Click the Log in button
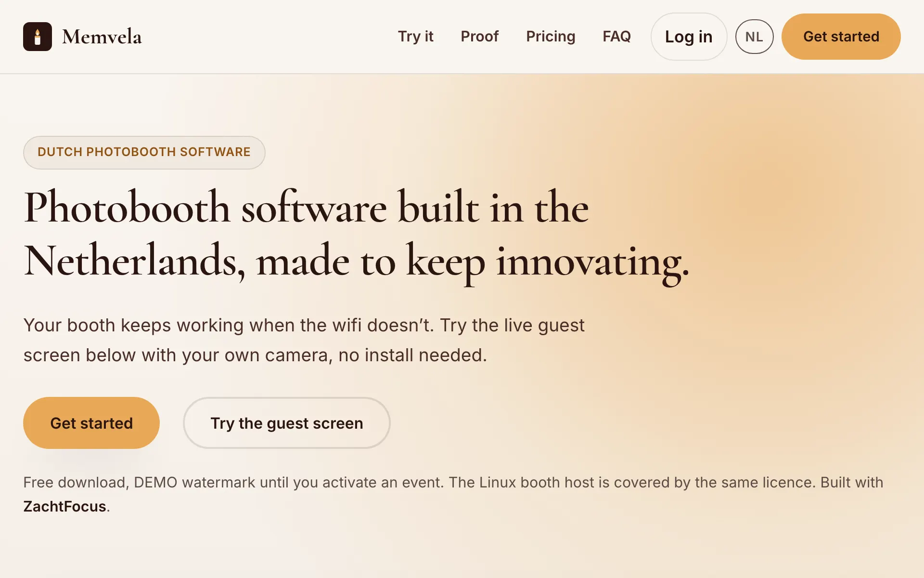The height and width of the screenshot is (578, 924). 689,37
